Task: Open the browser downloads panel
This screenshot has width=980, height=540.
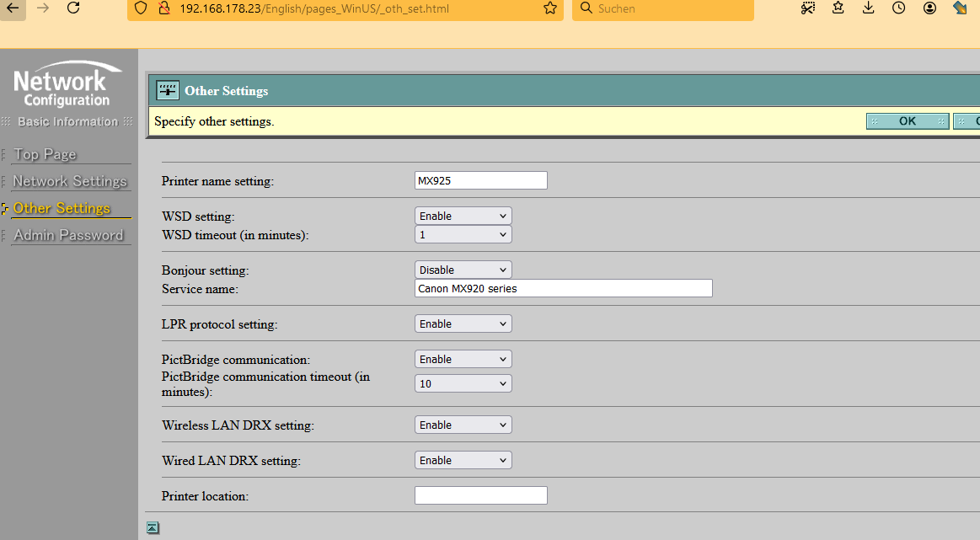Action: (868, 8)
